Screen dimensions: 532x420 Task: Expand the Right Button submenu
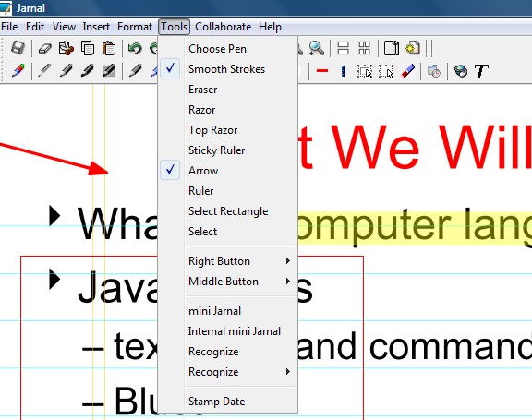[226, 260]
